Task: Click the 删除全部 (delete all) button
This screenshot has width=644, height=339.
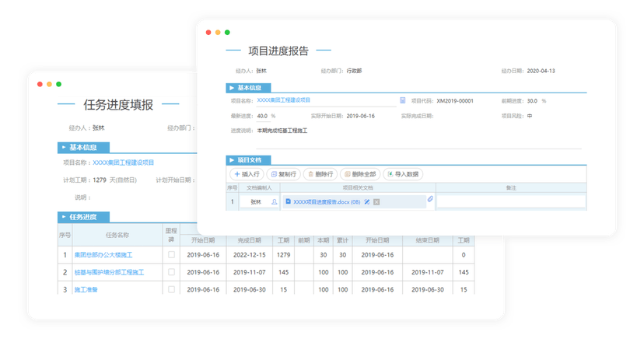Action: (359, 174)
